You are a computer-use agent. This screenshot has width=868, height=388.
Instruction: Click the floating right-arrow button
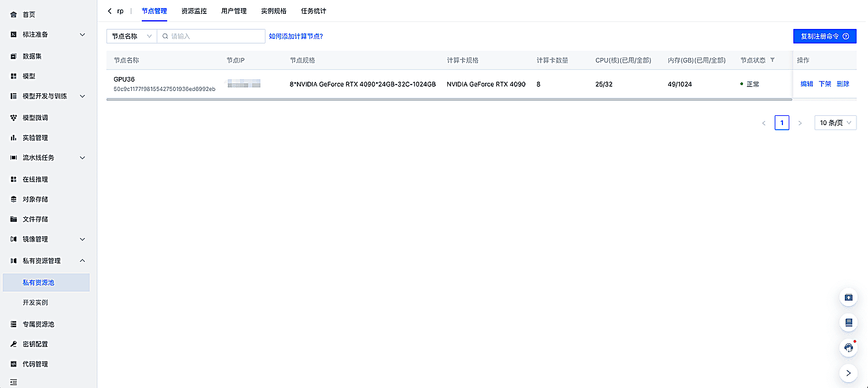848,372
